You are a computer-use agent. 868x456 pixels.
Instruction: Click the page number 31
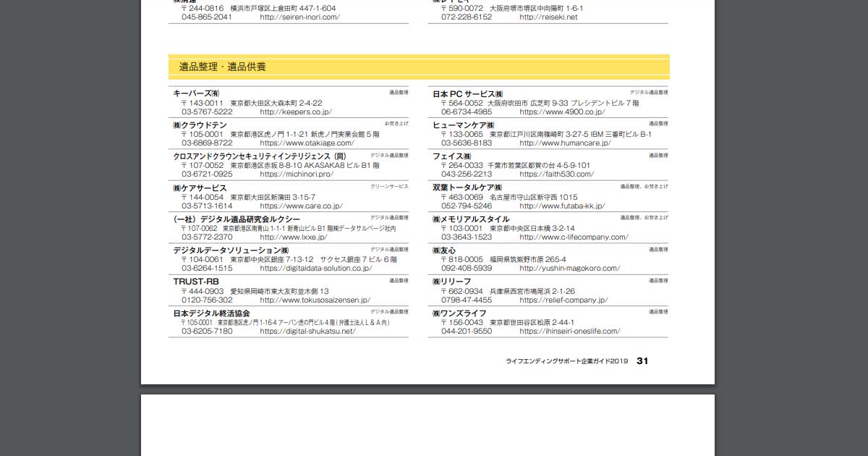pyautogui.click(x=642, y=360)
